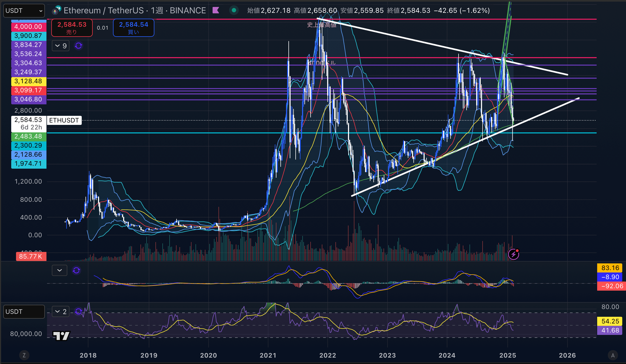
Task: Click the 3,834.27 price label
Action: pyautogui.click(x=29, y=45)
